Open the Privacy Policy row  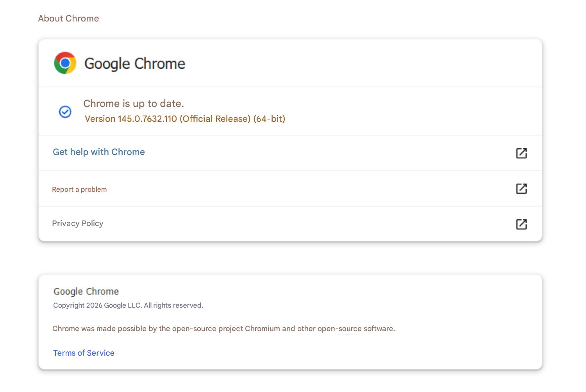point(290,224)
